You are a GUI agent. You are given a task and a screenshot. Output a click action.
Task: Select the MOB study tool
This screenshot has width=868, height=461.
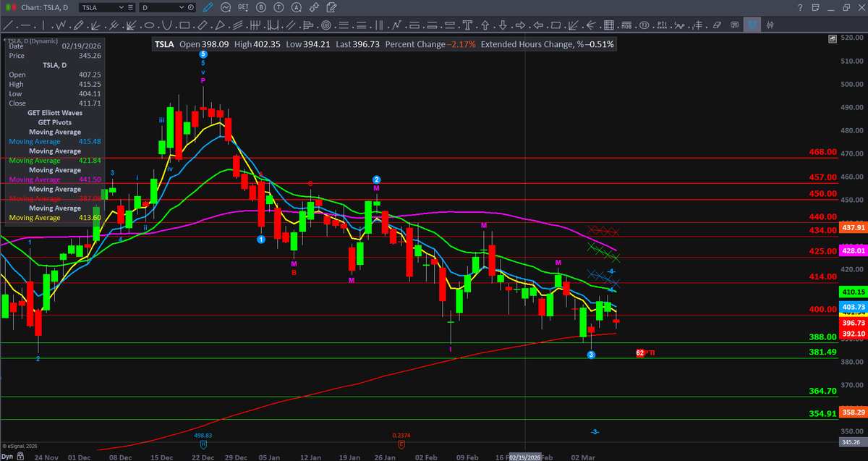point(626,25)
